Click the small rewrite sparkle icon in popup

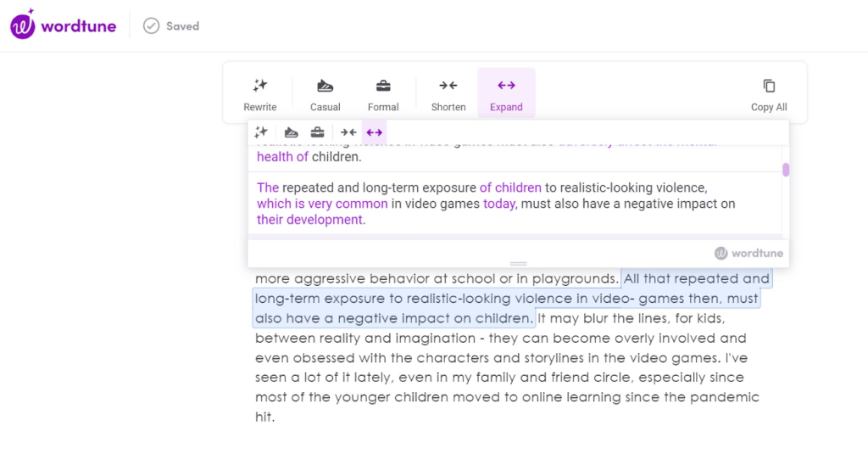261,132
